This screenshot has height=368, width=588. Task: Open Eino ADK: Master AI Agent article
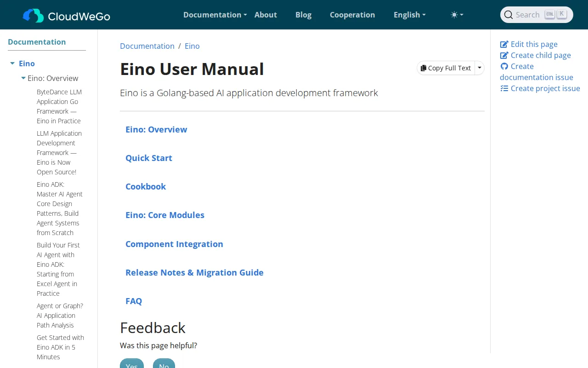[59, 208]
